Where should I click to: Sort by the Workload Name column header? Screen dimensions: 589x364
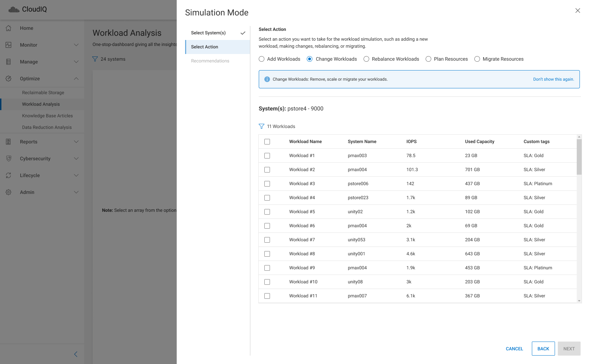pyautogui.click(x=305, y=142)
